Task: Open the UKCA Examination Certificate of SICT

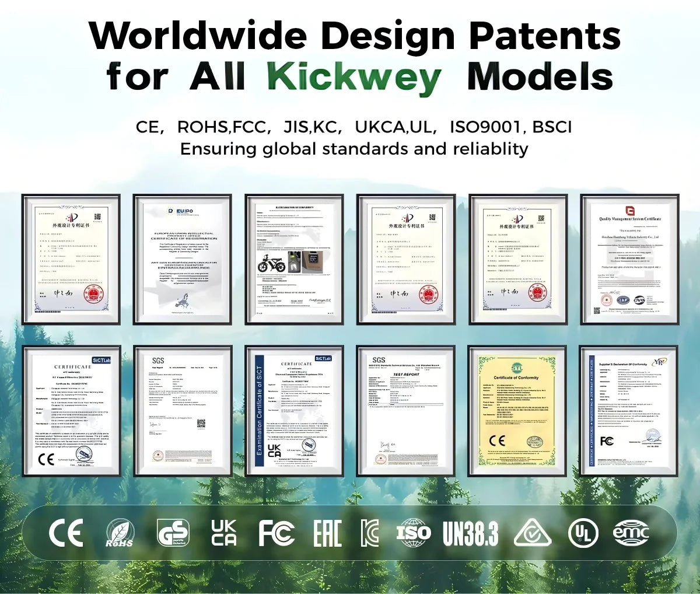Action: point(294,411)
